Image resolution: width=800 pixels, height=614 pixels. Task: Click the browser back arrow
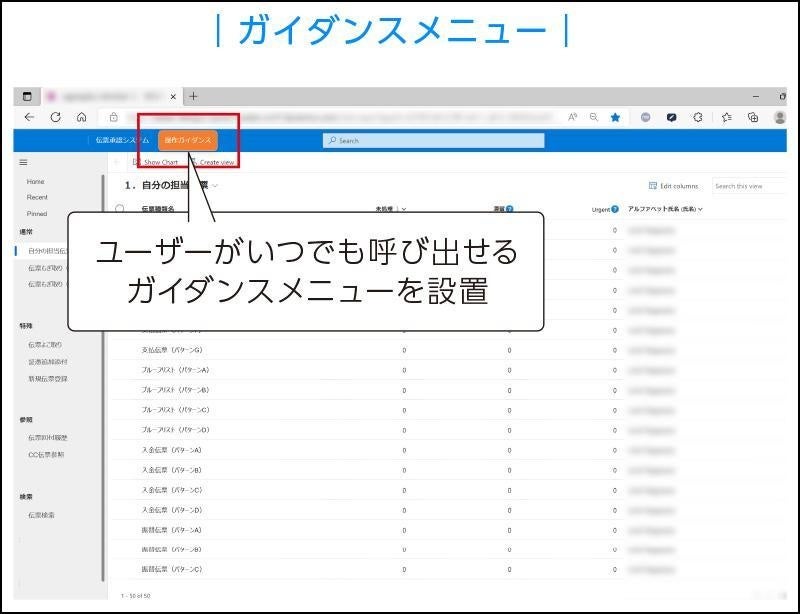[x=29, y=117]
